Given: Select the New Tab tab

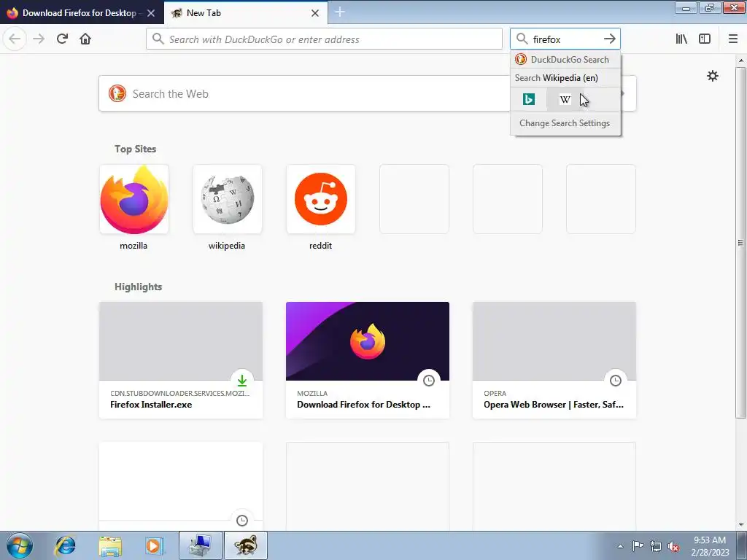Looking at the screenshot, I should pos(245,13).
